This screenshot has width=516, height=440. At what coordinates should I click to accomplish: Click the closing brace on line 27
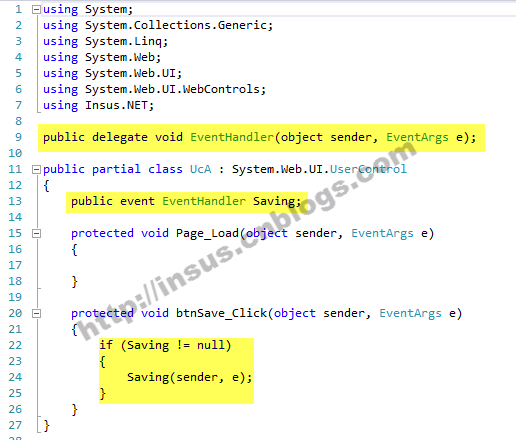point(47,426)
